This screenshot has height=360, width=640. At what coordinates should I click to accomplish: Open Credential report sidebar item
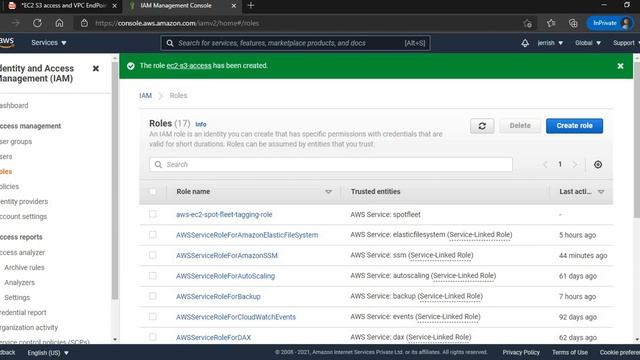(x=23, y=313)
